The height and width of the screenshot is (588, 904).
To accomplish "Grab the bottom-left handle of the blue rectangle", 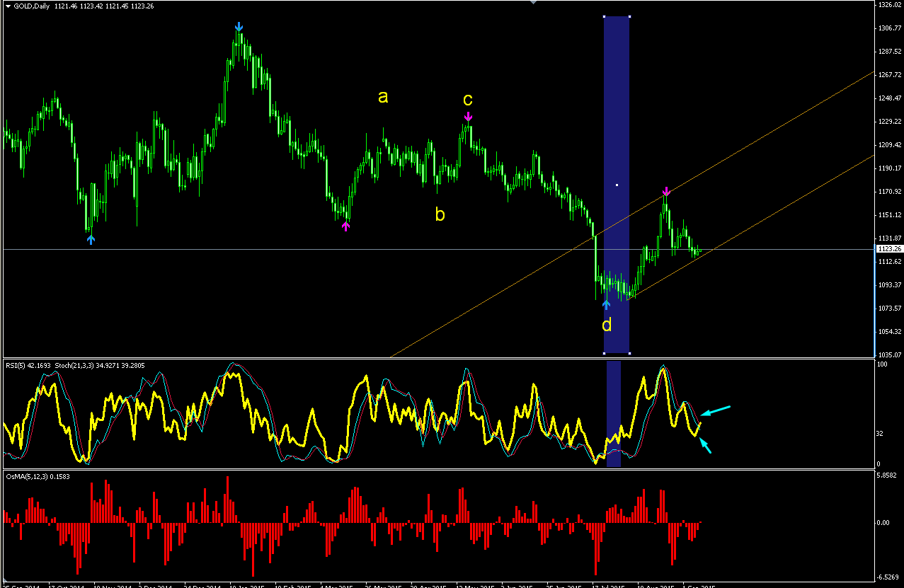I will pos(604,352).
